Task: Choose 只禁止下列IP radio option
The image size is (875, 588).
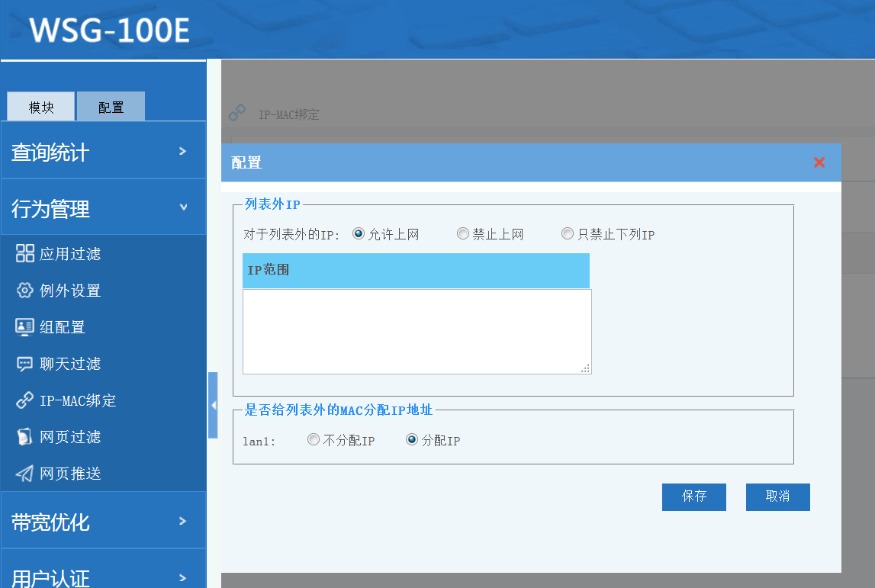Action: tap(568, 234)
